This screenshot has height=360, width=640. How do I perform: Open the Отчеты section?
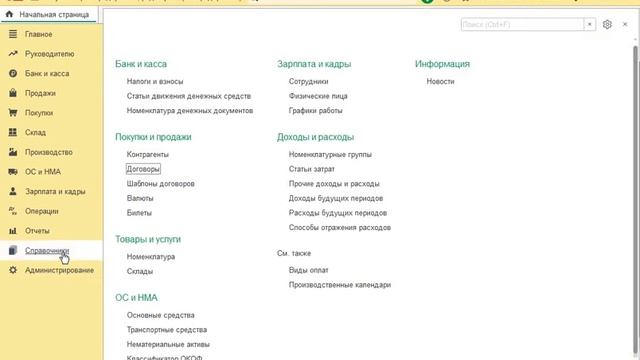pyautogui.click(x=37, y=231)
